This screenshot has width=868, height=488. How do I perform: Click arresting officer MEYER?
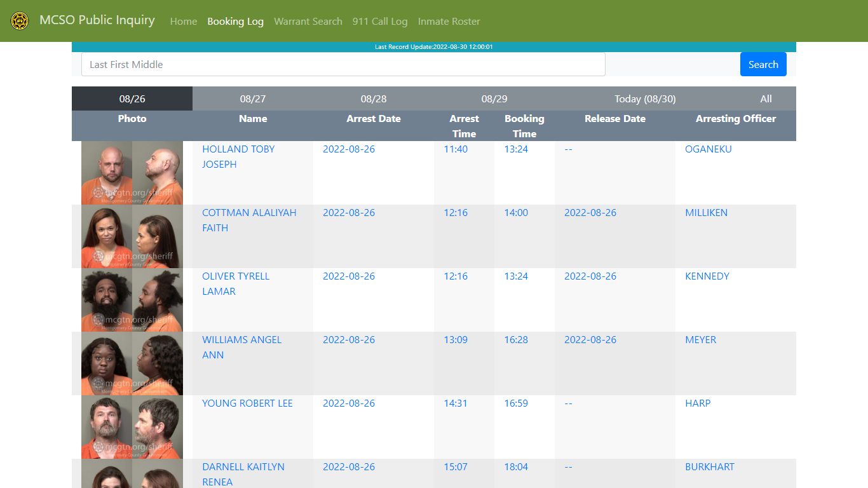pos(700,339)
